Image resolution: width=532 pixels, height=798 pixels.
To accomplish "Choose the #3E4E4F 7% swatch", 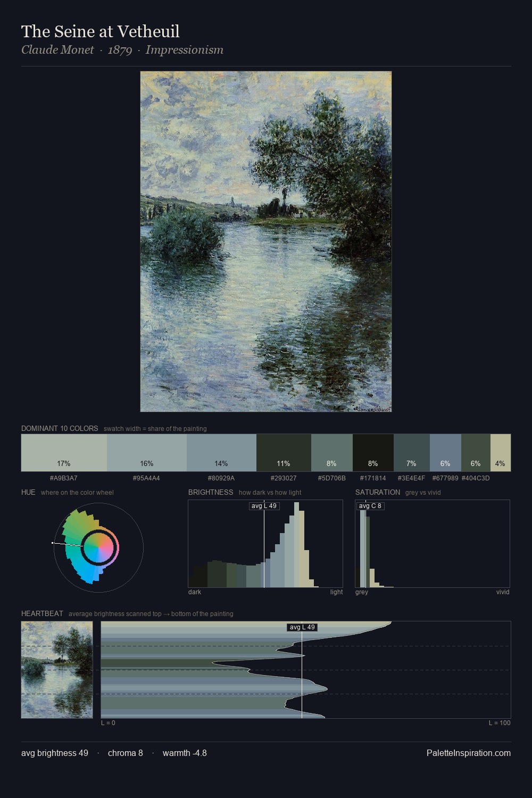I will click(x=412, y=453).
